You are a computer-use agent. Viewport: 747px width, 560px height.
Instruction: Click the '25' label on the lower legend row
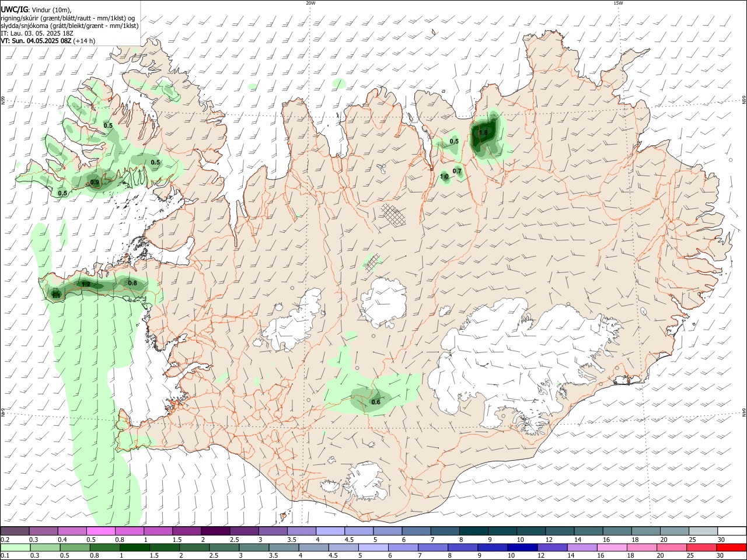click(x=692, y=556)
